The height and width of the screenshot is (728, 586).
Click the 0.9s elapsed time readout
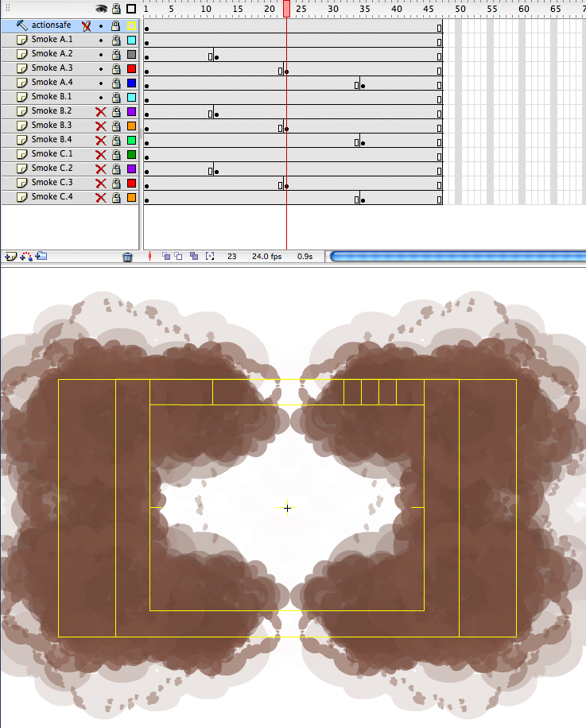(x=305, y=256)
